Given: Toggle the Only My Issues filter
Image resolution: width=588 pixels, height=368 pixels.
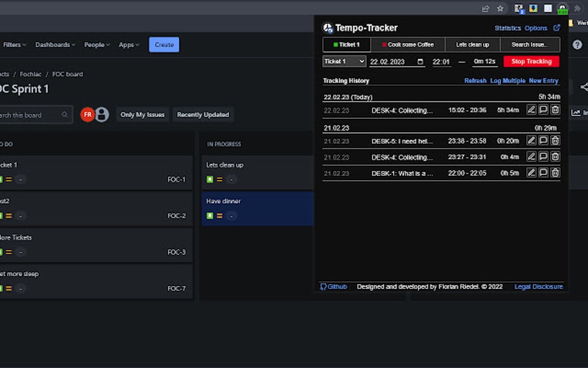Looking at the screenshot, I should [142, 114].
